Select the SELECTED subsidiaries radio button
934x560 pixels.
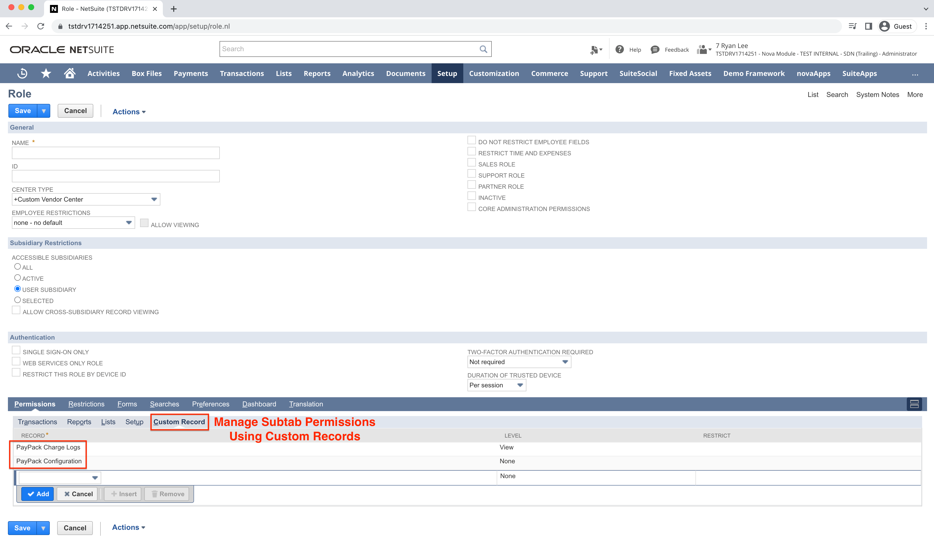[17, 300]
